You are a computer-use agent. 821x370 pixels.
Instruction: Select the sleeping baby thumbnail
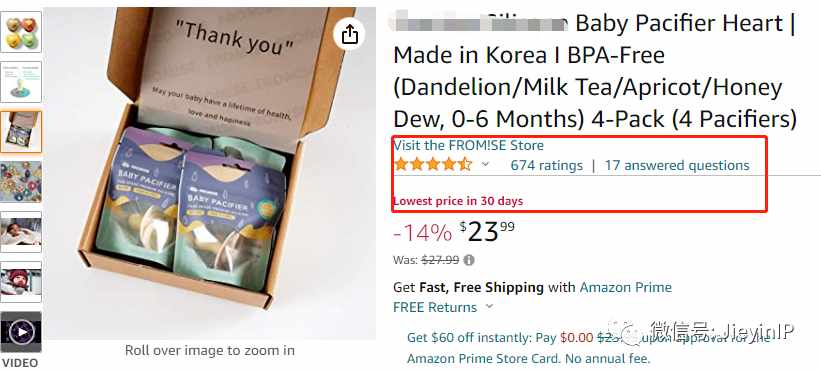tap(21, 232)
